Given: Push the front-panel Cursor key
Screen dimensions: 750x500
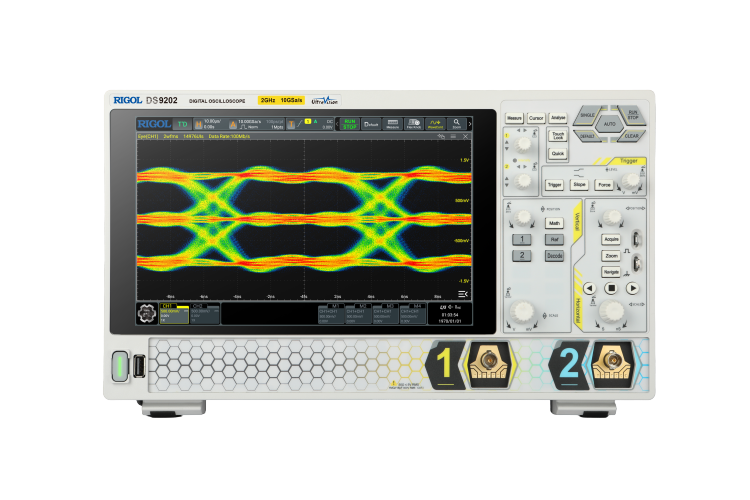Looking at the screenshot, I should coord(536,118).
